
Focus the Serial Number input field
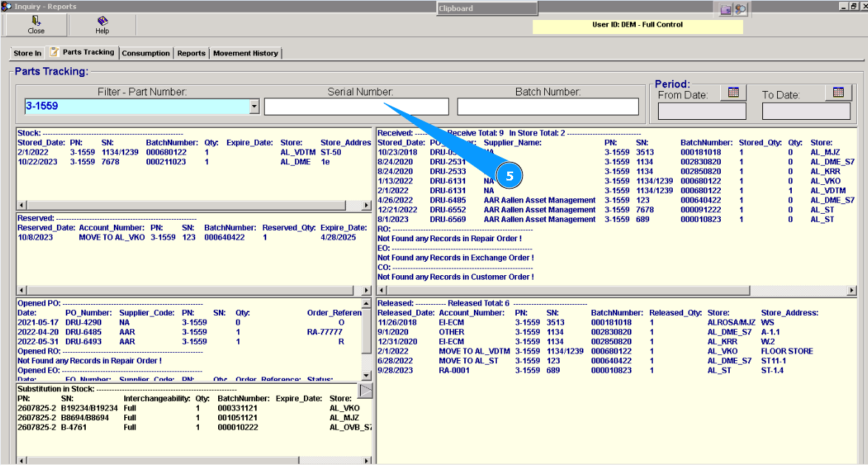[x=356, y=107]
